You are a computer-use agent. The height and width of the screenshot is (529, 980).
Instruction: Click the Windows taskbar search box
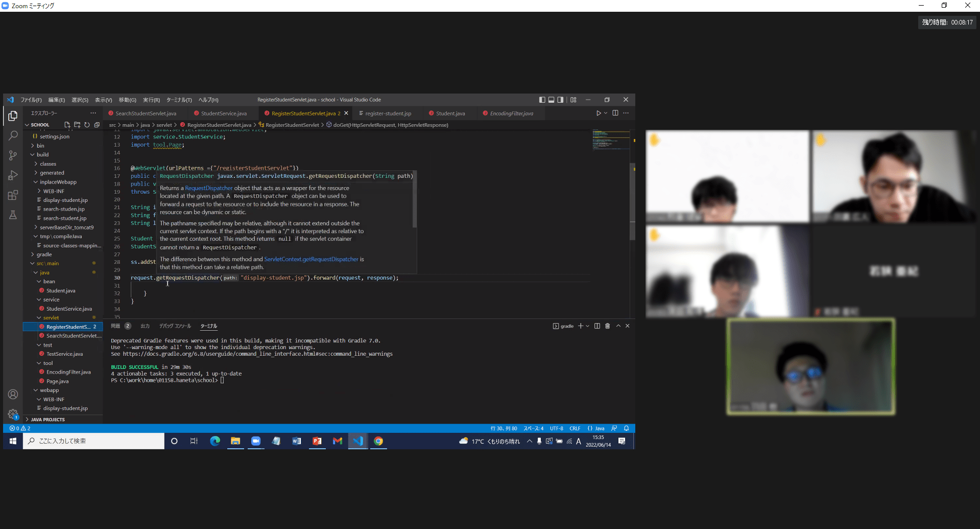click(94, 441)
